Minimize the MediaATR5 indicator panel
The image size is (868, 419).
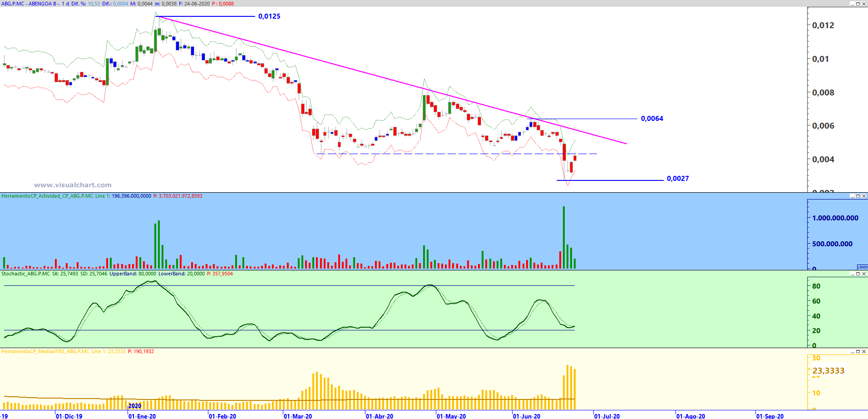point(852,352)
